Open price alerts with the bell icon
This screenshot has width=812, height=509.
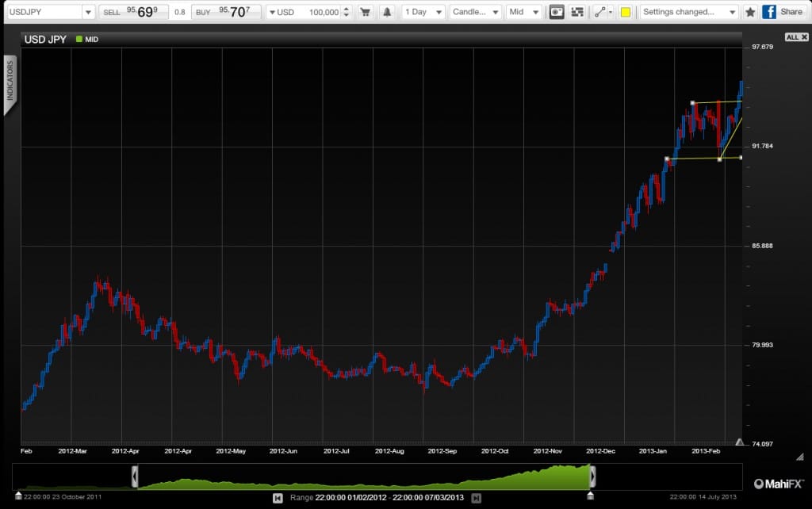[x=387, y=12]
